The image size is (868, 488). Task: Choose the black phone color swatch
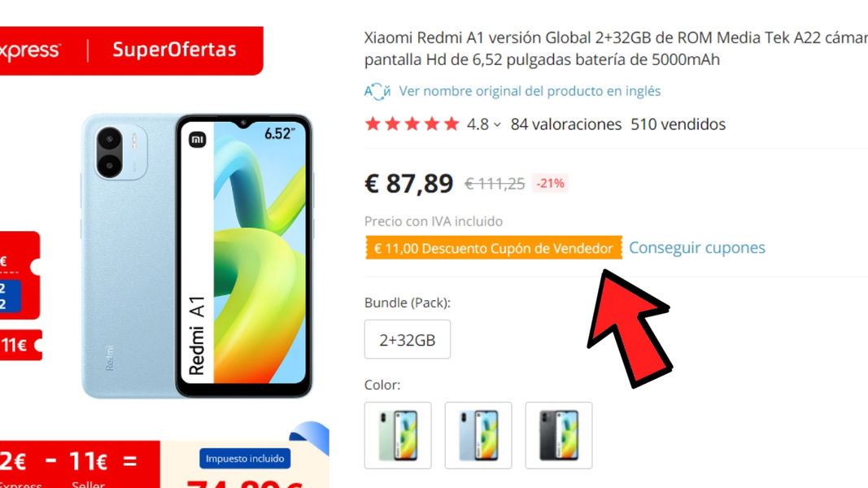point(559,435)
